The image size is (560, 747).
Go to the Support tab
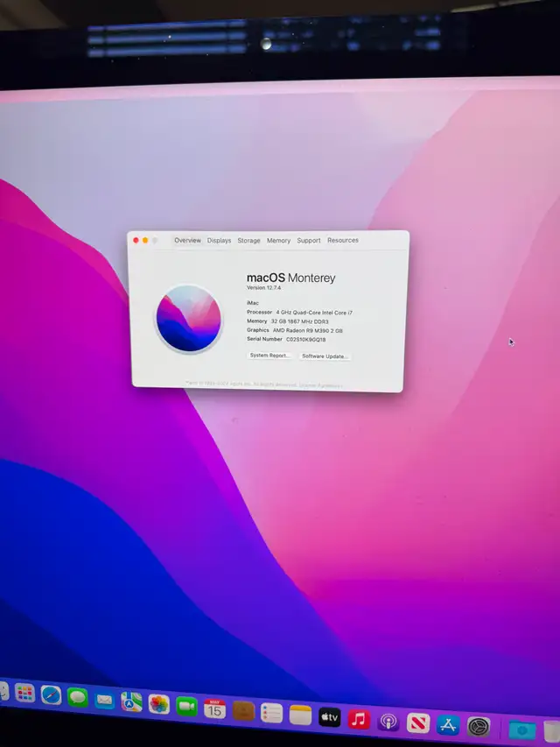(x=309, y=241)
